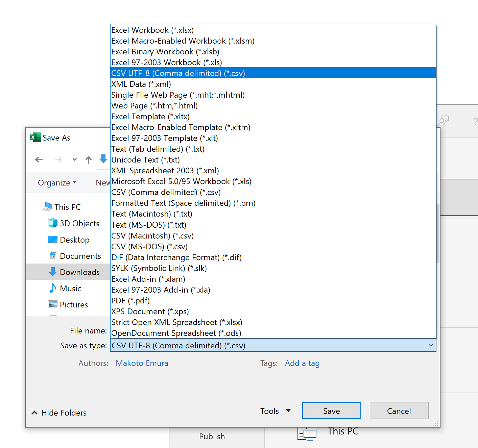Choose Excel Template (*.xltx)
The image size is (478, 448).
click(273, 117)
